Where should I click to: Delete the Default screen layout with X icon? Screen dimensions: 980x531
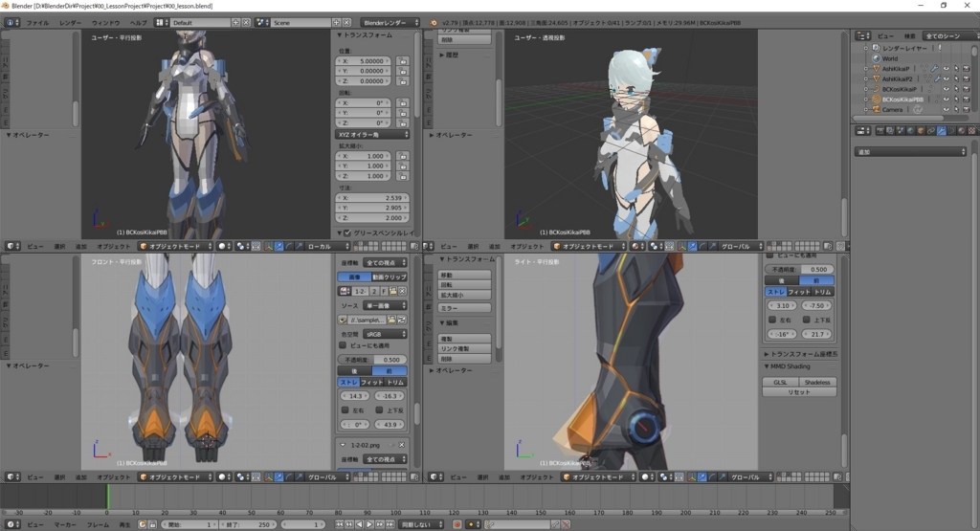coord(246,23)
